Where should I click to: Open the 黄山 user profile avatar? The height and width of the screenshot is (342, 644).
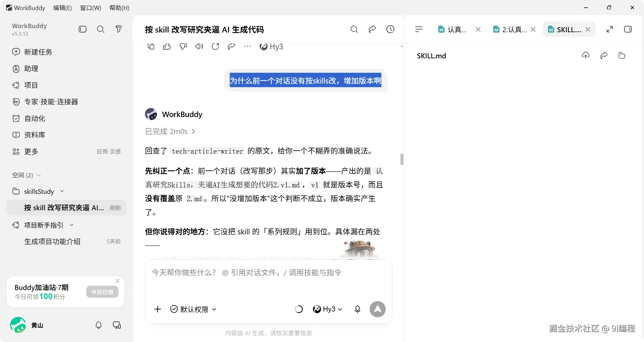(x=18, y=325)
